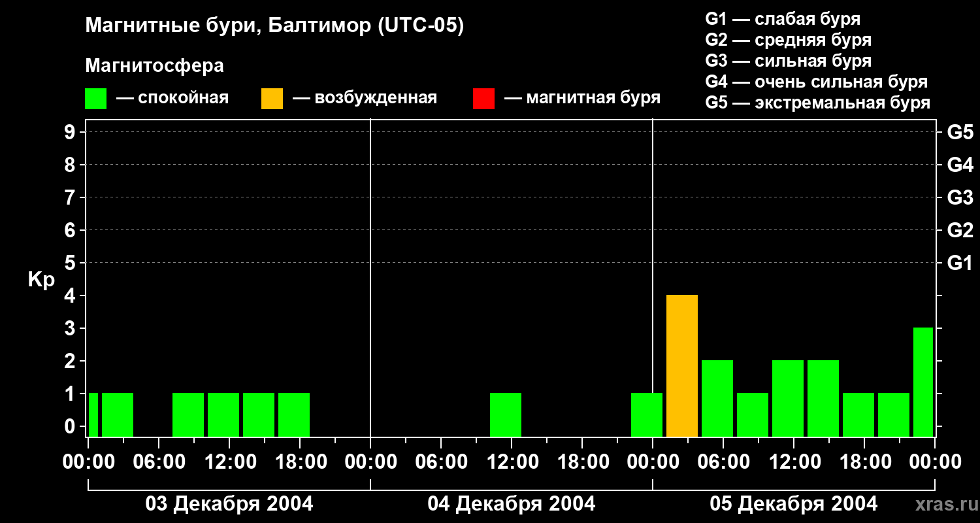Image resolution: width=980 pixels, height=523 pixels.
Task: Click the G2 label on right axis
Action: point(960,230)
